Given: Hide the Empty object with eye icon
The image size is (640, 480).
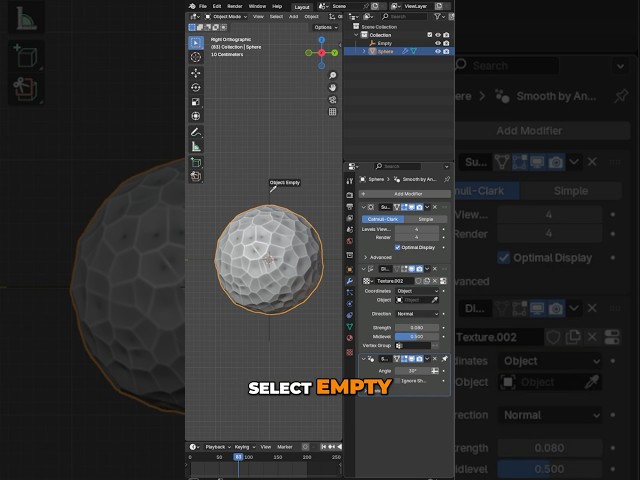Looking at the screenshot, I should pos(438,43).
